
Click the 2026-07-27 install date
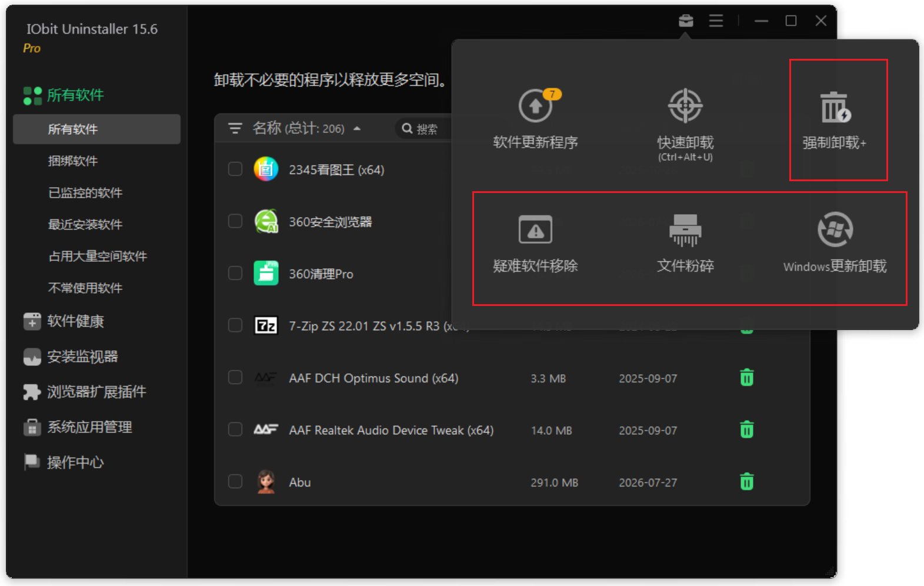pos(648,482)
